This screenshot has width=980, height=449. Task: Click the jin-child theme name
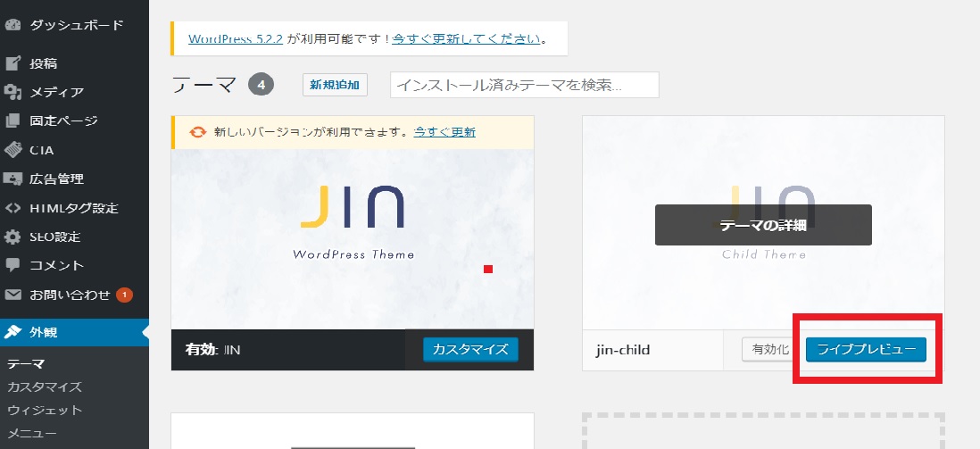point(622,350)
